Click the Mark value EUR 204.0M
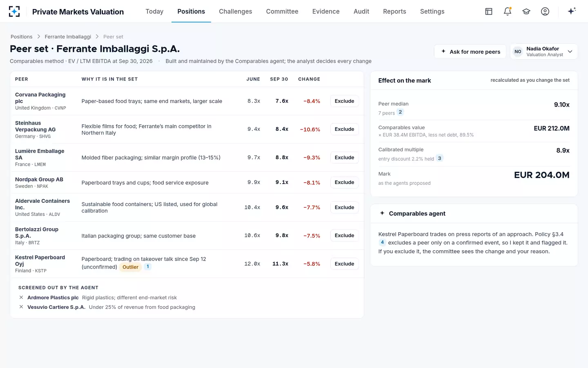 541,175
